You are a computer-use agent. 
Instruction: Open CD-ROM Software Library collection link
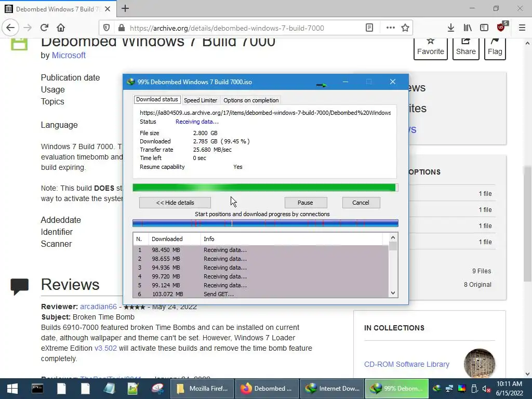[406, 364]
